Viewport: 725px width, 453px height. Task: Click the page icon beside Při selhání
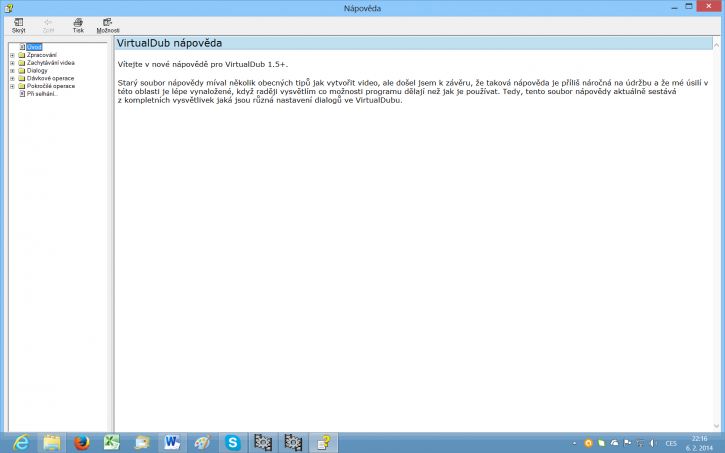click(22, 94)
